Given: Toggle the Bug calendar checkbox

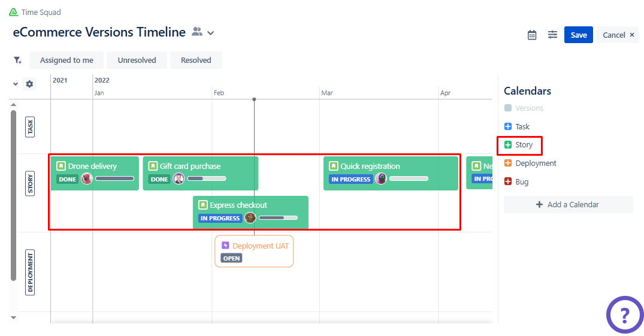Looking at the screenshot, I should coord(508,181).
